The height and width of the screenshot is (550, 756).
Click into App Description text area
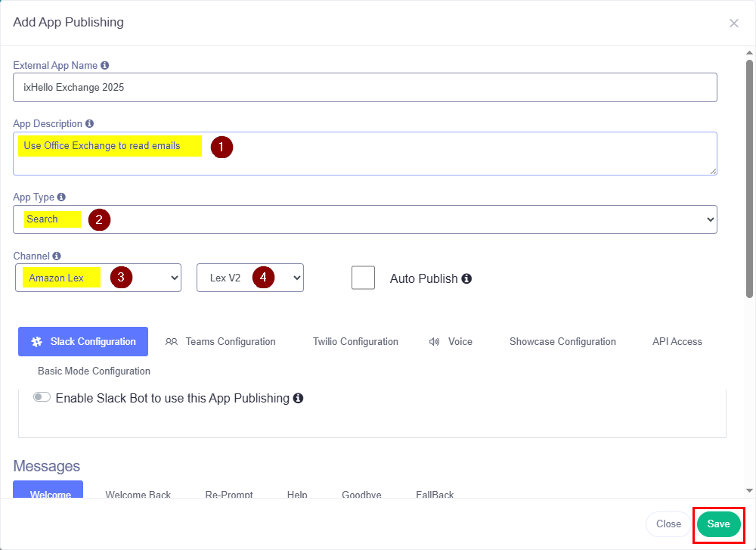coord(365,154)
